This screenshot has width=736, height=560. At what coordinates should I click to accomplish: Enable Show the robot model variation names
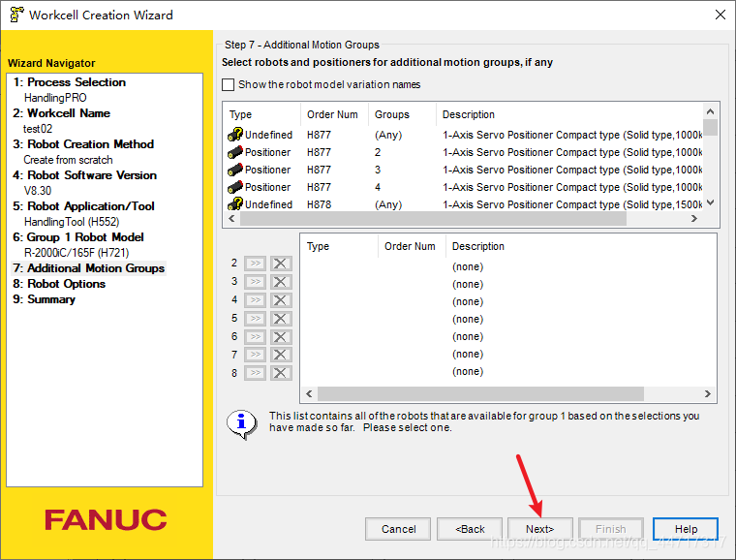(x=229, y=84)
